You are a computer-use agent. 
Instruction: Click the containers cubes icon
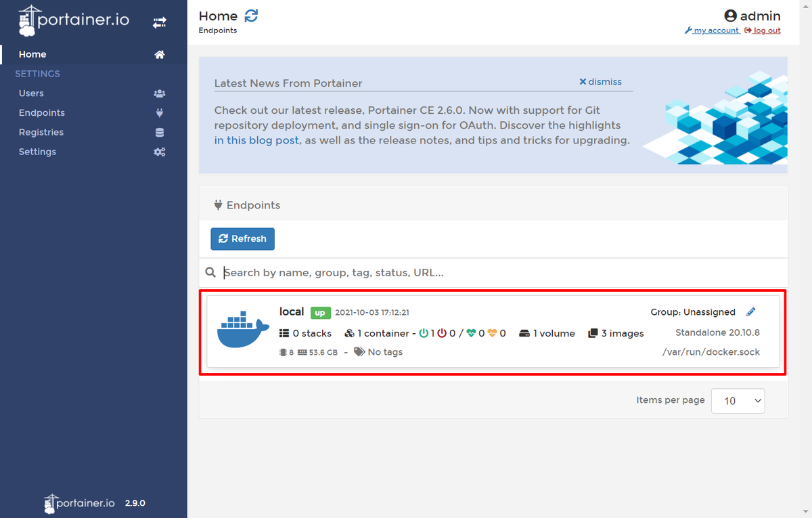tap(349, 333)
